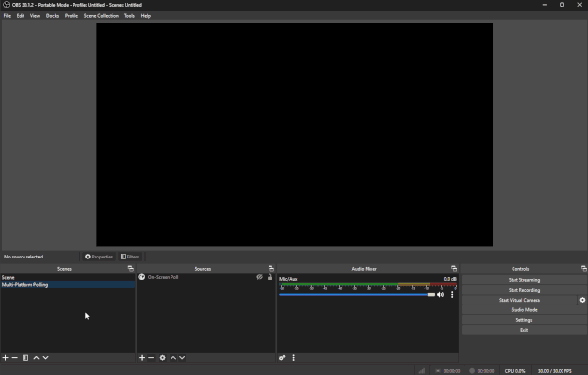The image size is (588, 375).
Task: Open the Tools menu
Action: (x=129, y=16)
